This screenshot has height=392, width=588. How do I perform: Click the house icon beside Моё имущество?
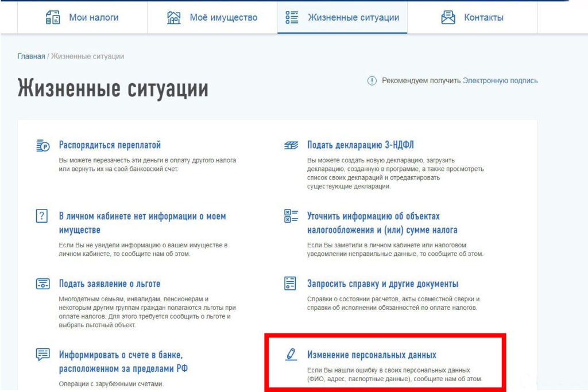click(173, 17)
